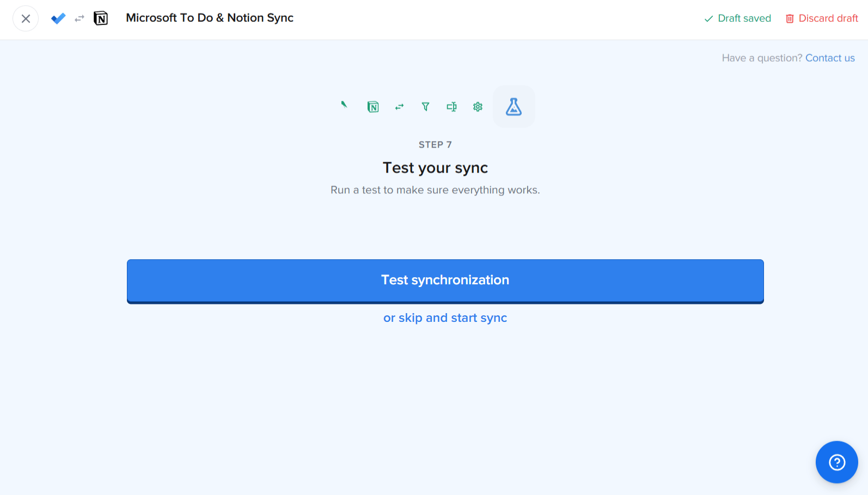Click the Discard draft link
The image size is (868, 495).
coord(822,19)
